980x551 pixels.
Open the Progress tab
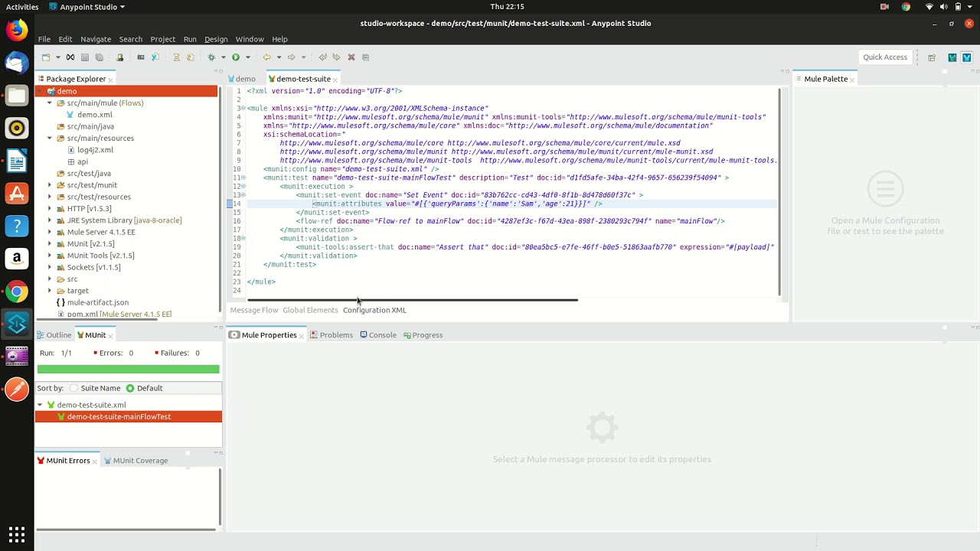(423, 335)
